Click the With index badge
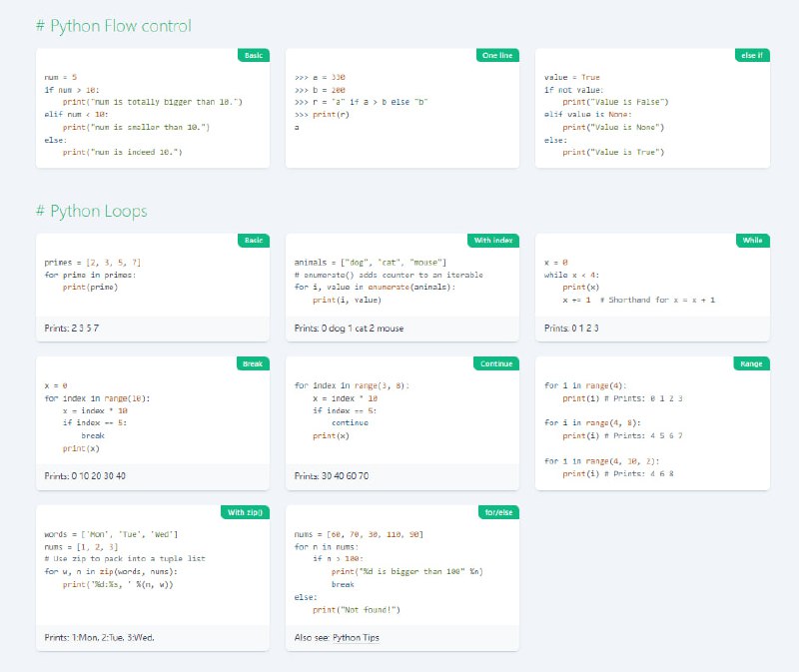This screenshot has height=672, width=799. pyautogui.click(x=495, y=241)
